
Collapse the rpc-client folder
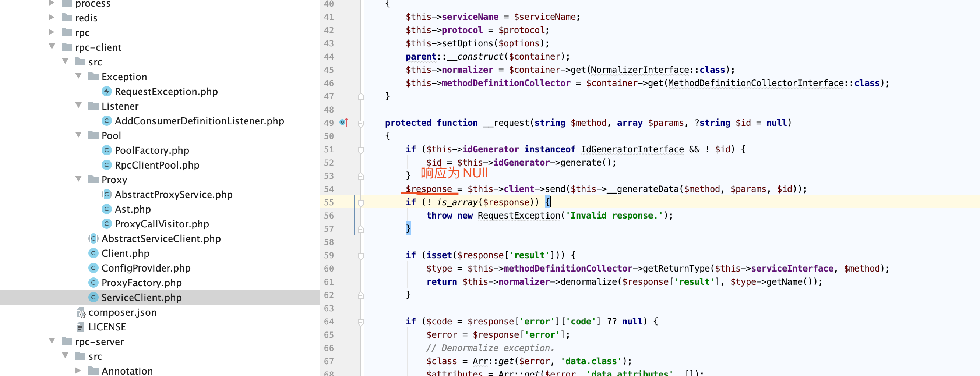coord(52,47)
